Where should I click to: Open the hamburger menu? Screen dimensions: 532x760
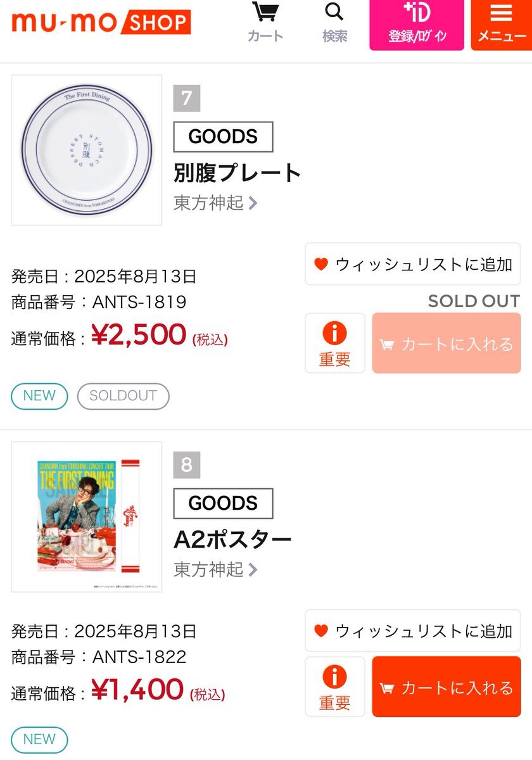pos(502,25)
